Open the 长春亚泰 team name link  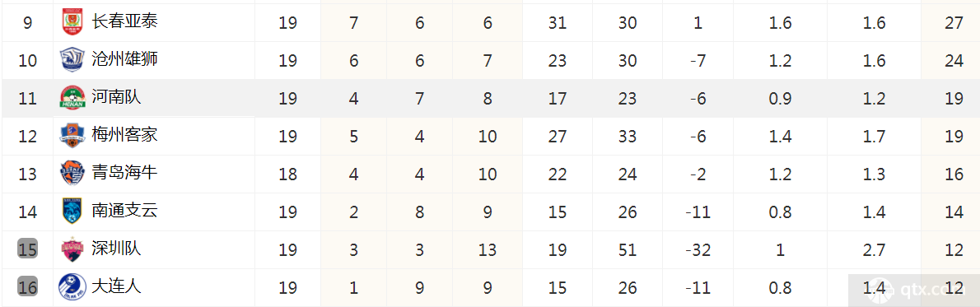click(124, 22)
